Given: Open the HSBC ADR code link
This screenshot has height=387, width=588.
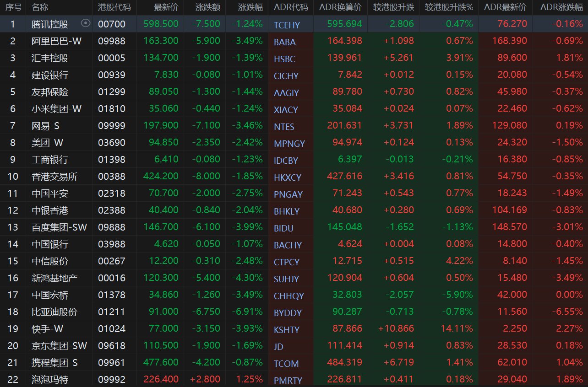Looking at the screenshot, I should 284,59.
